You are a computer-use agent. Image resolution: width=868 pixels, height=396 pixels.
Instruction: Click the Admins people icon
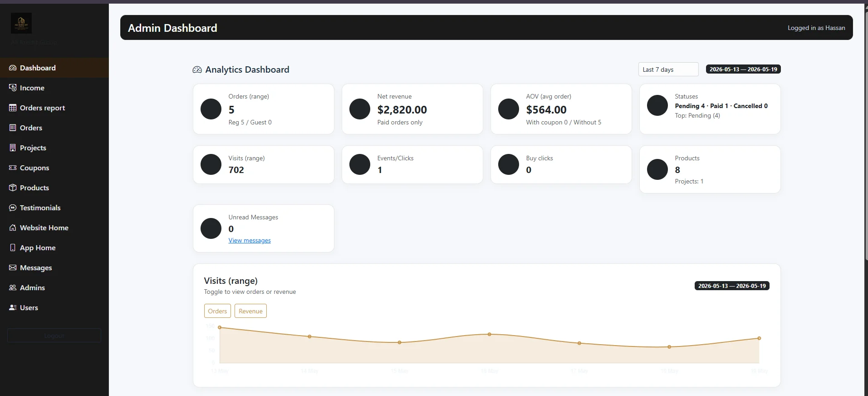point(13,287)
